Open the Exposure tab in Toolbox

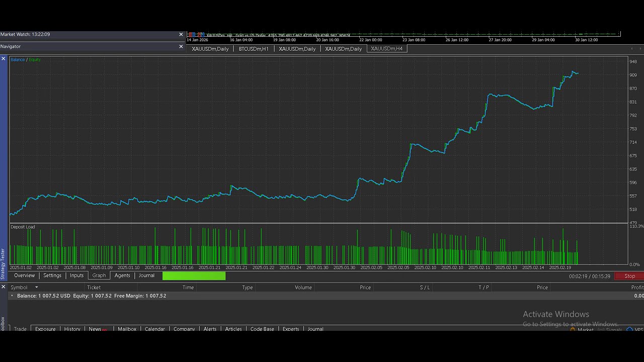[x=45, y=329]
